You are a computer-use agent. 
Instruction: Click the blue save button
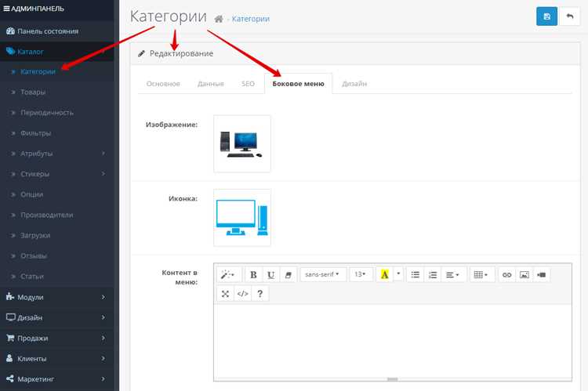(546, 16)
